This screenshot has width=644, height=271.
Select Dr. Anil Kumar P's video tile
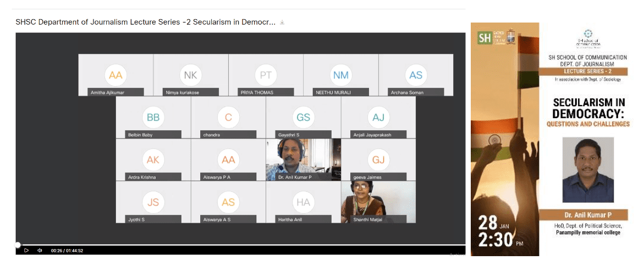pyautogui.click(x=303, y=159)
